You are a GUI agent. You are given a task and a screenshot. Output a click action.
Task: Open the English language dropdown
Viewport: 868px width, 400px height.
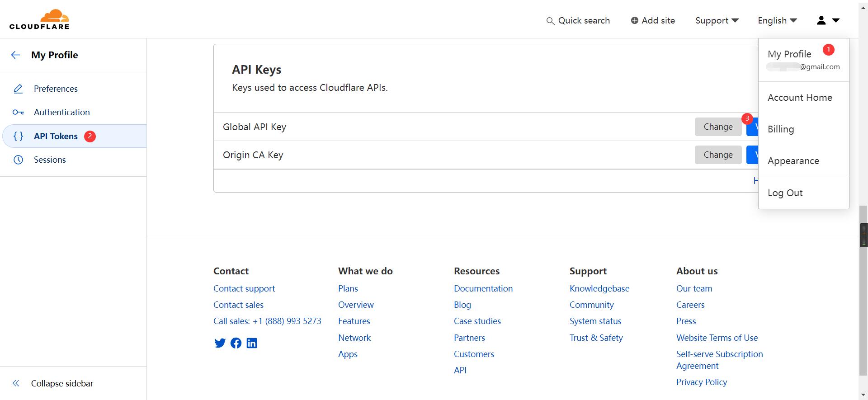(x=777, y=20)
